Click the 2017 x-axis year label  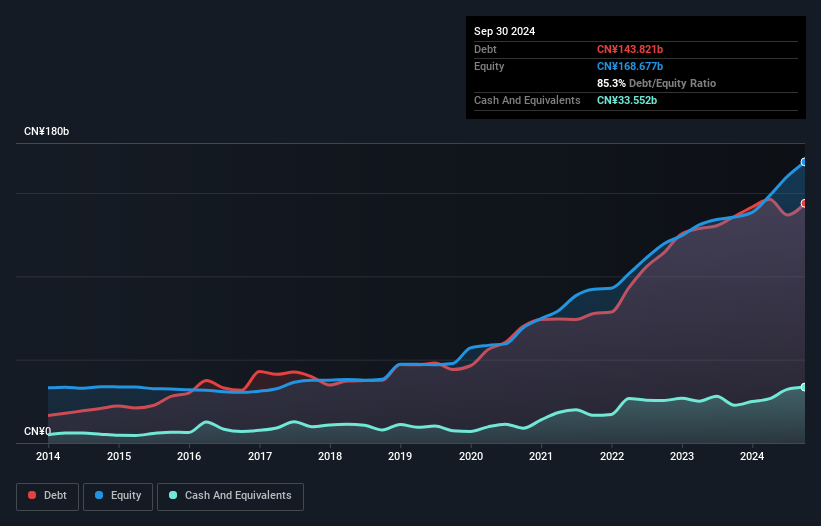260,456
